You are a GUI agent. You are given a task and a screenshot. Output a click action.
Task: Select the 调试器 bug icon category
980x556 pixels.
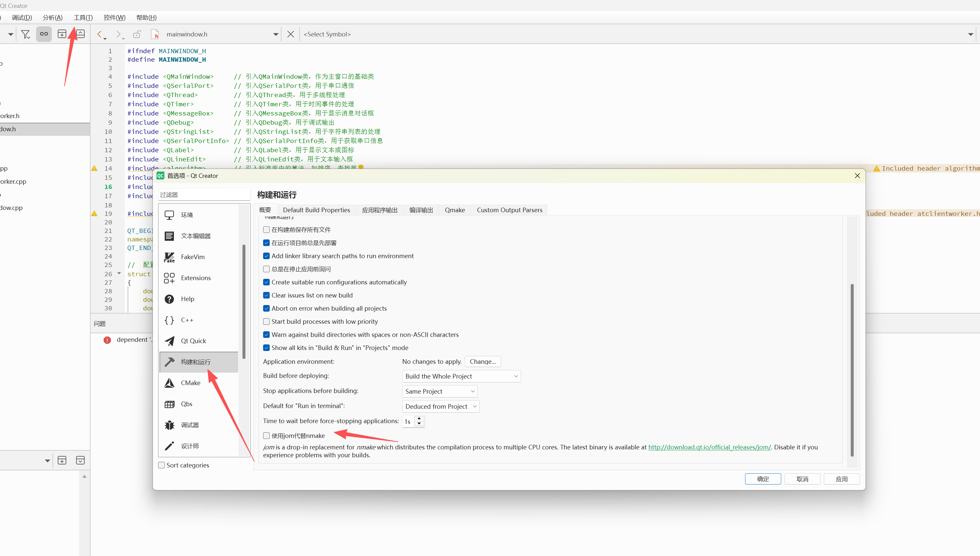[x=170, y=425]
